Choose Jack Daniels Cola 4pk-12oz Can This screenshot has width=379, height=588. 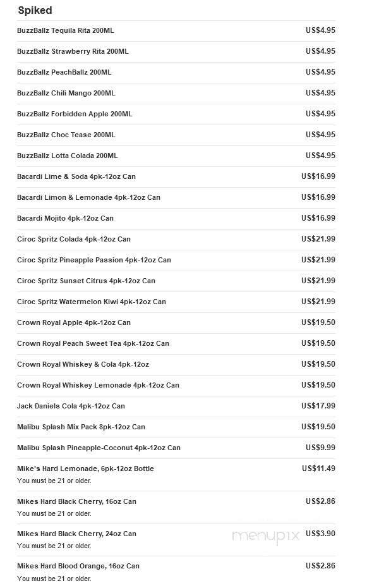[71, 406]
